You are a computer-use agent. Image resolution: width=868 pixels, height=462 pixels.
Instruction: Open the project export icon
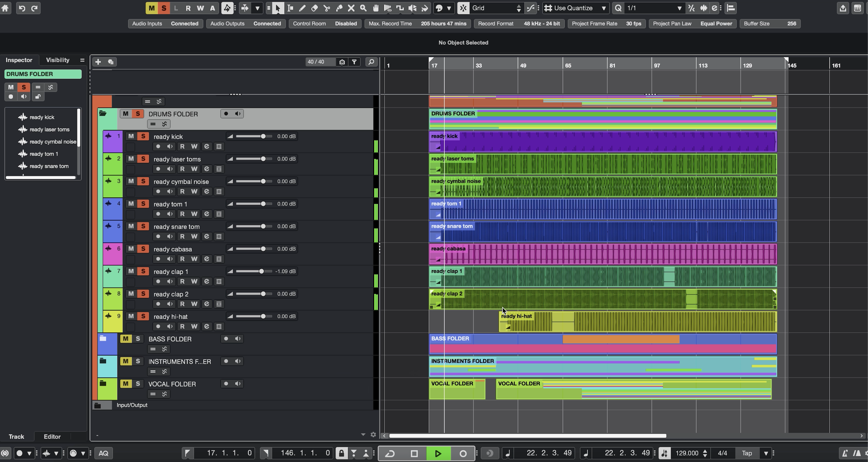click(x=843, y=8)
